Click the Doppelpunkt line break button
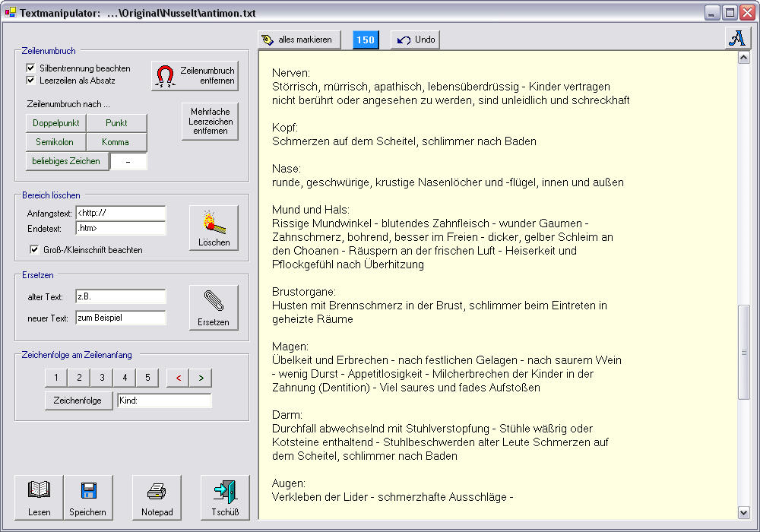 coord(55,123)
